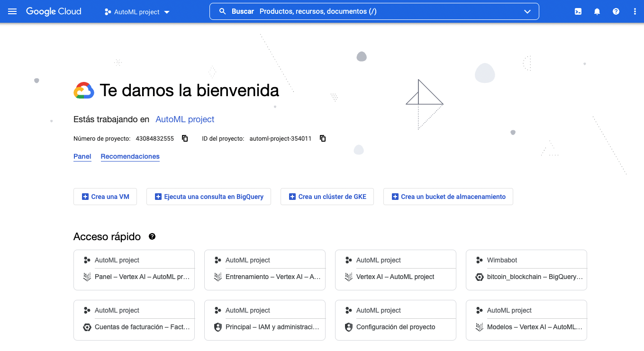Click the Acceso rápido heading

tap(107, 236)
